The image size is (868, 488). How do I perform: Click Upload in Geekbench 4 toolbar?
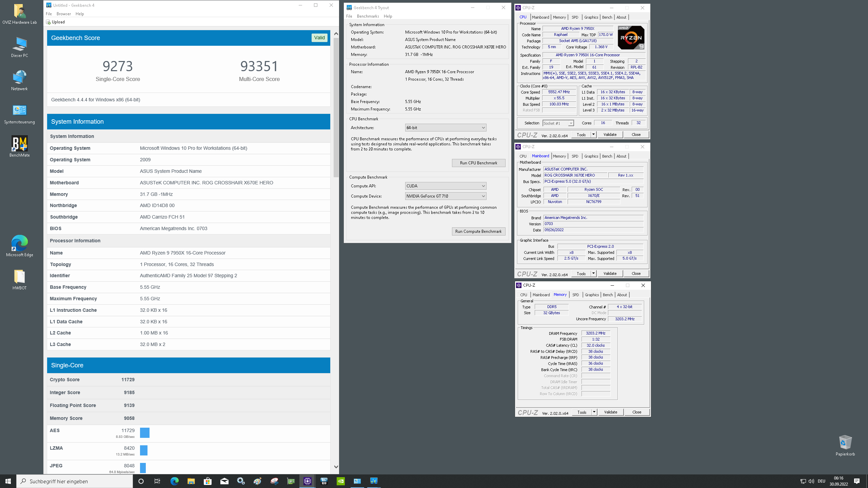click(55, 22)
